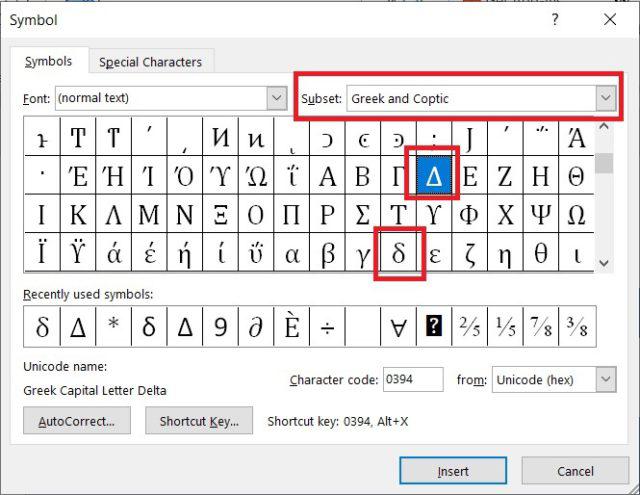
Task: Click the symbol grid scrollbar down arrow
Action: pos(604,263)
